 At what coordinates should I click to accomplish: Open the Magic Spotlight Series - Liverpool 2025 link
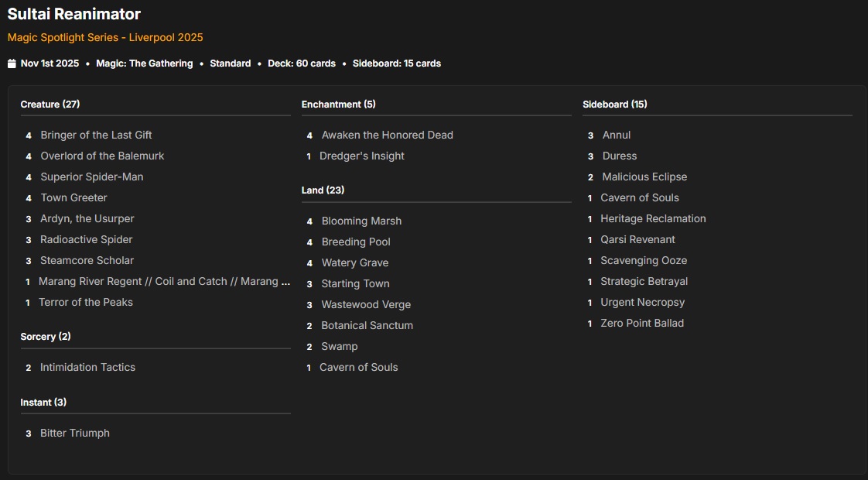[x=105, y=37]
